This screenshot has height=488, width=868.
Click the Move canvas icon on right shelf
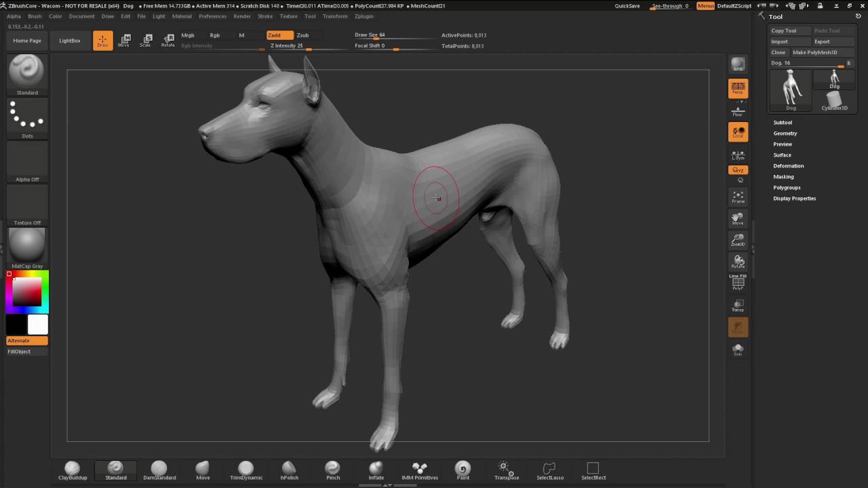click(x=738, y=219)
